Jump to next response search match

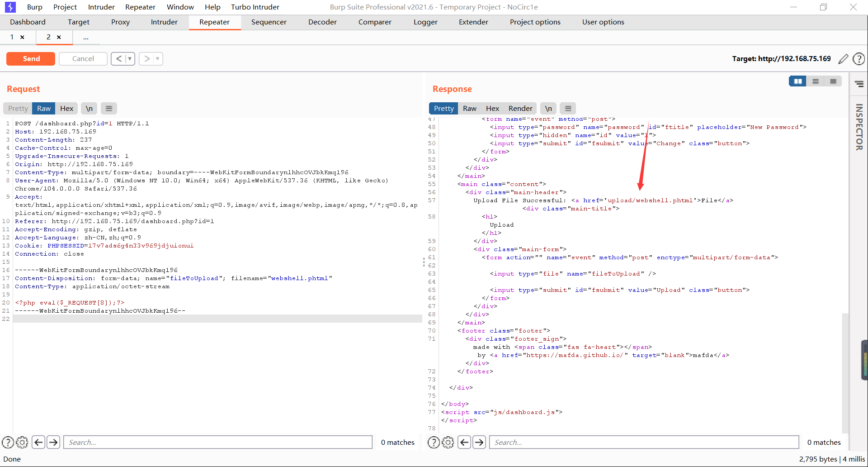click(x=479, y=442)
